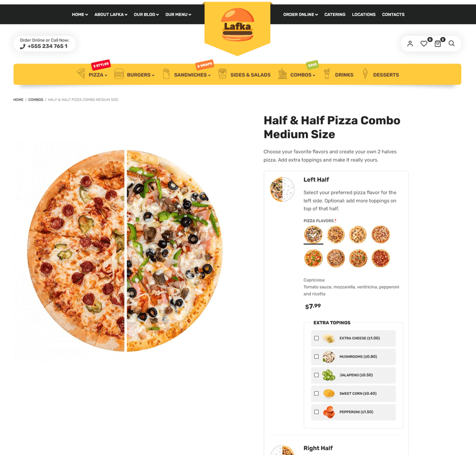476x455 pixels.
Task: Call the +555 234 765 1 number
Action: [x=47, y=46]
